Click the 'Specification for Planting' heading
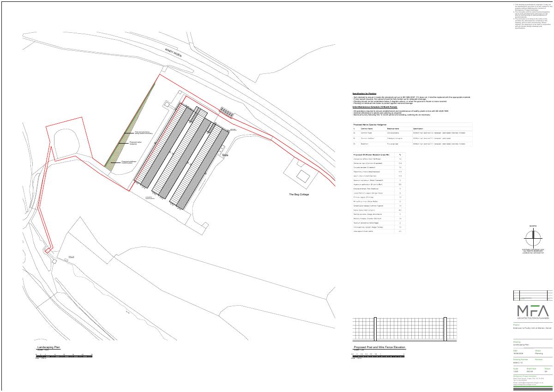This screenshot has width=554, height=392. pyautogui.click(x=364, y=94)
